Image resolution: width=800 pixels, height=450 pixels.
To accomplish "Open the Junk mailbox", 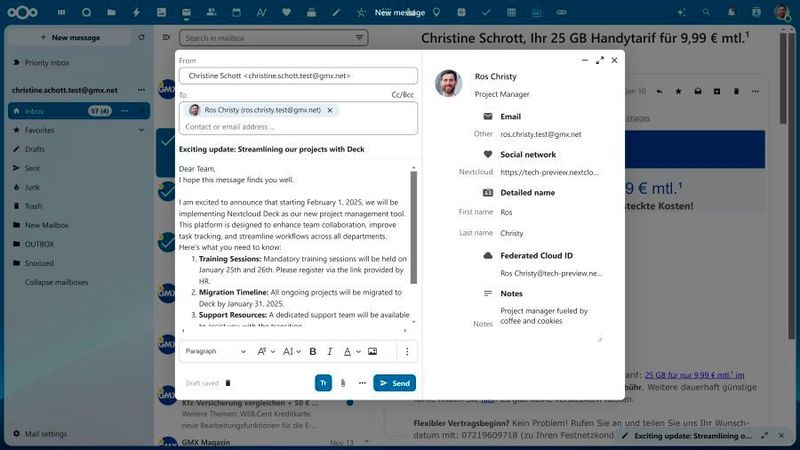I will point(32,187).
